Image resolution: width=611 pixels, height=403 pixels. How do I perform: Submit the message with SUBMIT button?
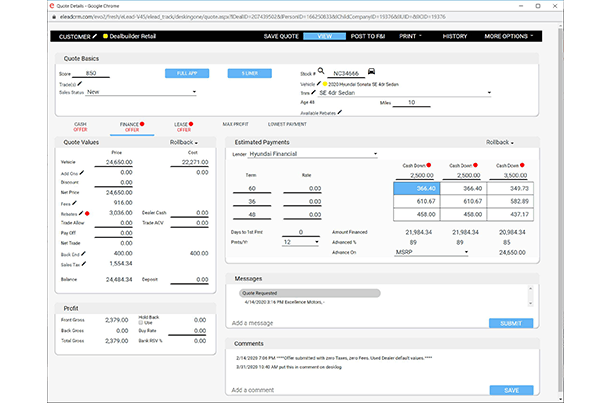(511, 323)
